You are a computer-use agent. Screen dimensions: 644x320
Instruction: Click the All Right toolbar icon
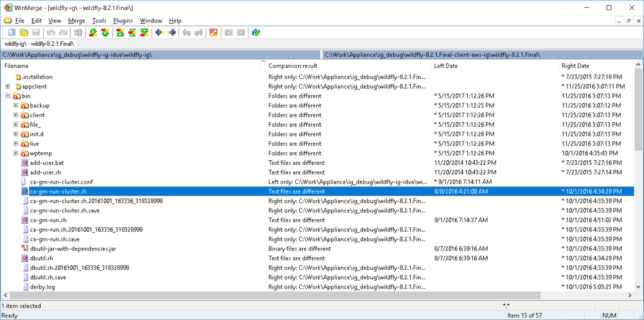(229, 33)
